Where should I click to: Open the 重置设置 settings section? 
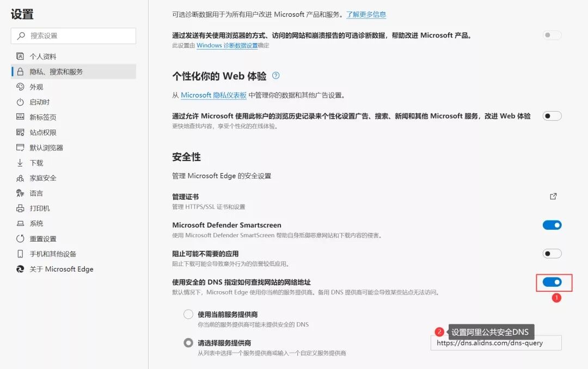[x=43, y=239]
